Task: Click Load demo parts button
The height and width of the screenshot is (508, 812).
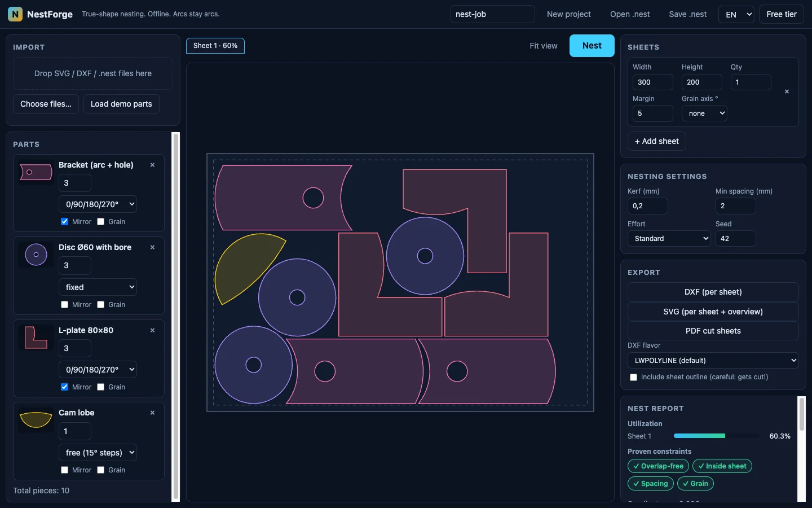Action: [x=121, y=104]
